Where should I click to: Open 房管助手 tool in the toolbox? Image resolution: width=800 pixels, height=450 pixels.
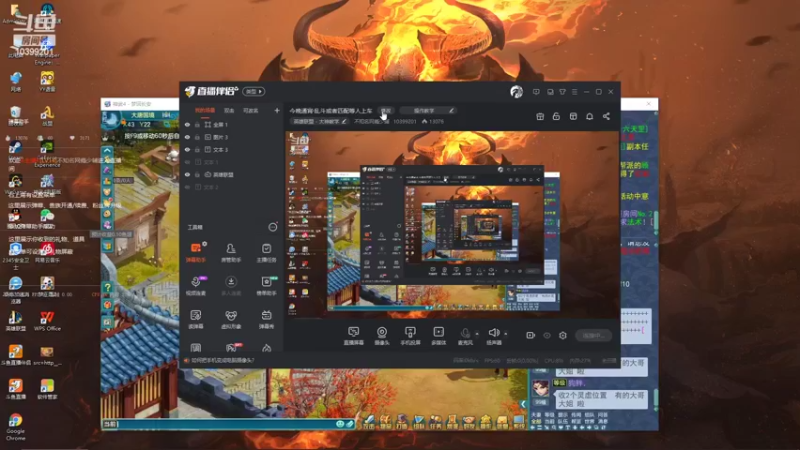(x=231, y=252)
